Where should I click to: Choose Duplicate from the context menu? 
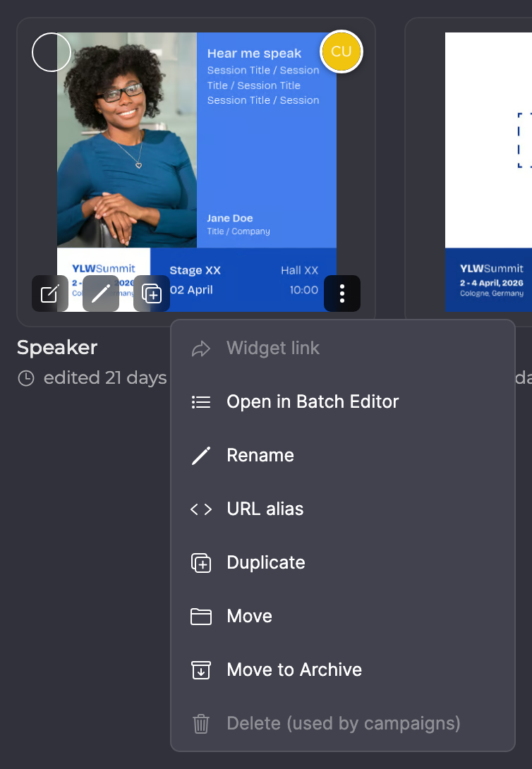[343, 562]
